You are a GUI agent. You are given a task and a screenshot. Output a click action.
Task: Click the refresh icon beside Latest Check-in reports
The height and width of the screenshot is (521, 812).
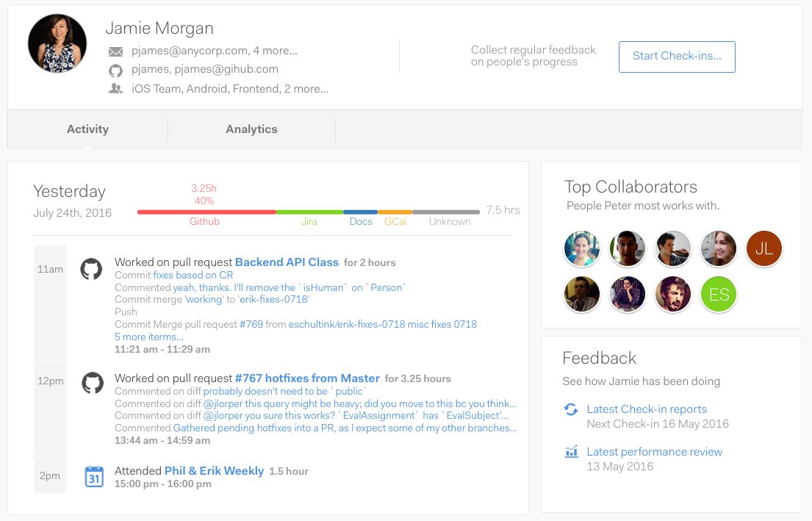point(571,409)
